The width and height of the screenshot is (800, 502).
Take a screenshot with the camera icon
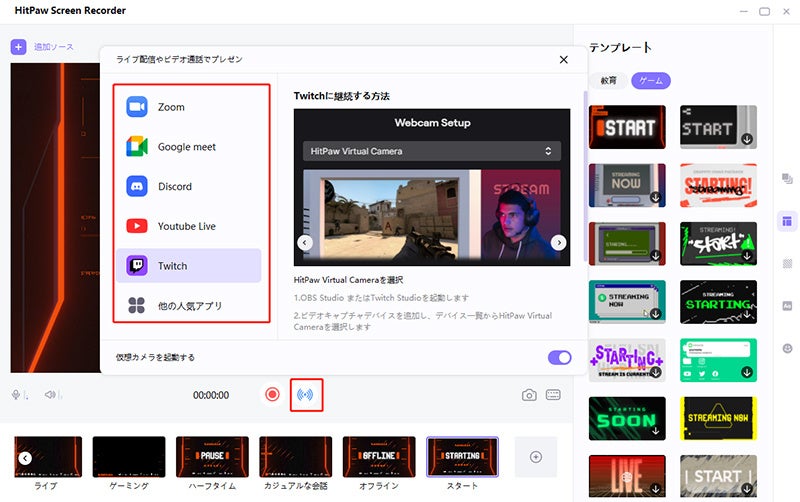coord(529,395)
